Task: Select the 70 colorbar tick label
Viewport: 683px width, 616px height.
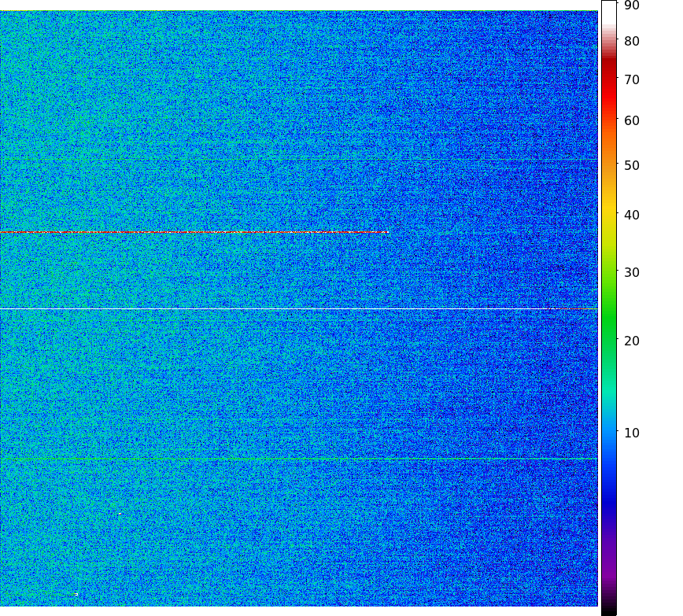Action: coord(631,80)
